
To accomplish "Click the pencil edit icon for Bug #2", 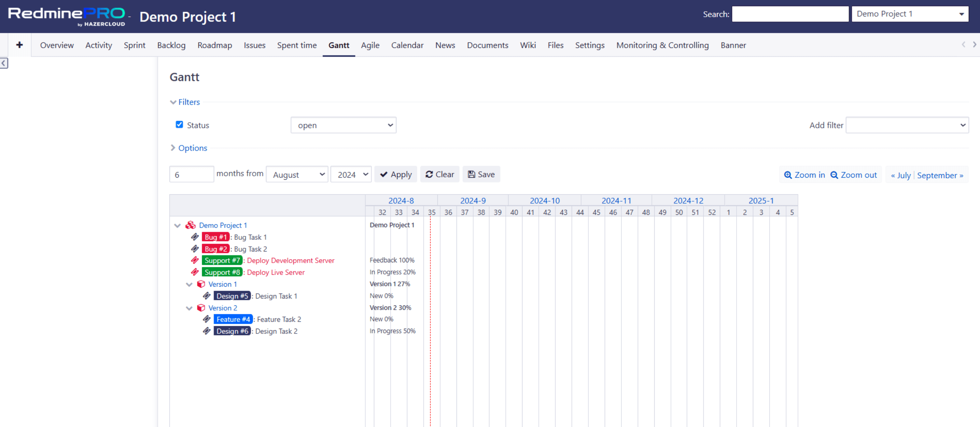I will [195, 249].
